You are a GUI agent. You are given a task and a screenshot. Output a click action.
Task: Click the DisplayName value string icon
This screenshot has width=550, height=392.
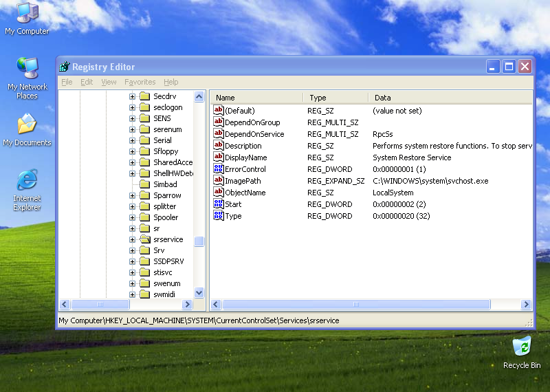[218, 157]
